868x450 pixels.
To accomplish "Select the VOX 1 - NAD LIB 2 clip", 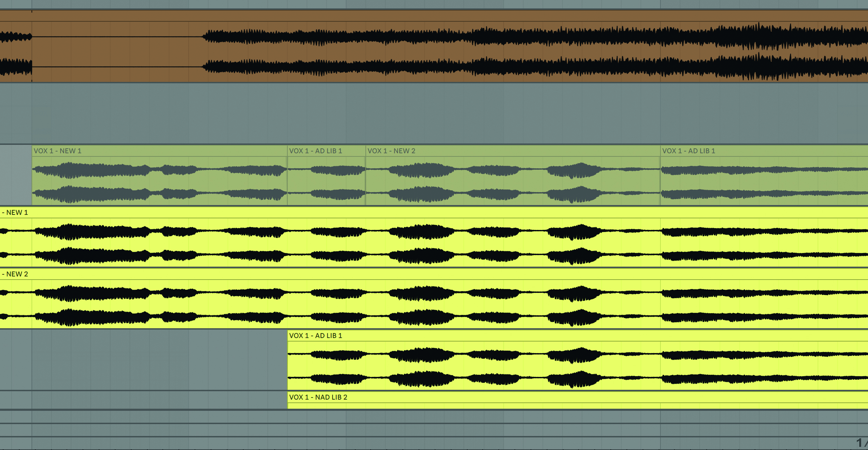I will click(x=578, y=400).
